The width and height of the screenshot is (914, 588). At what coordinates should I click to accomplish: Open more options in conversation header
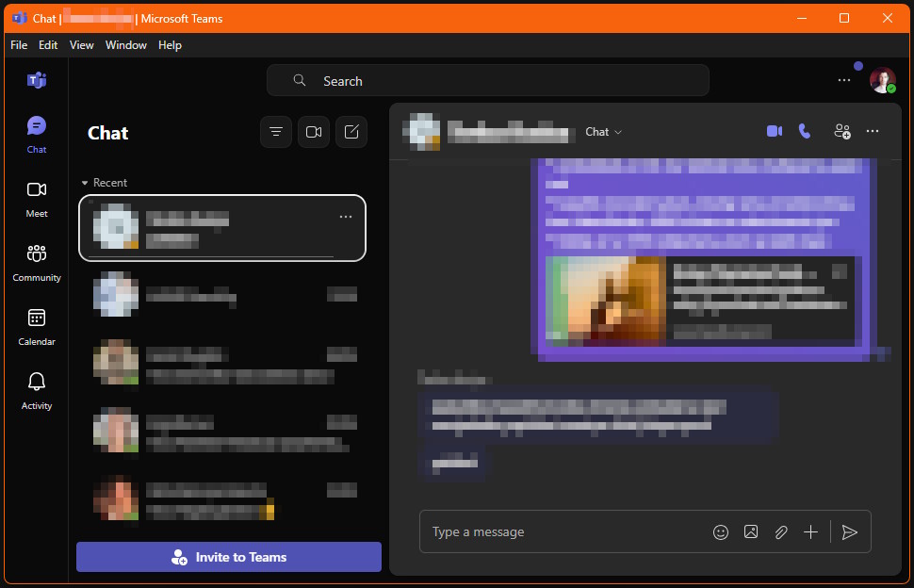point(872,131)
